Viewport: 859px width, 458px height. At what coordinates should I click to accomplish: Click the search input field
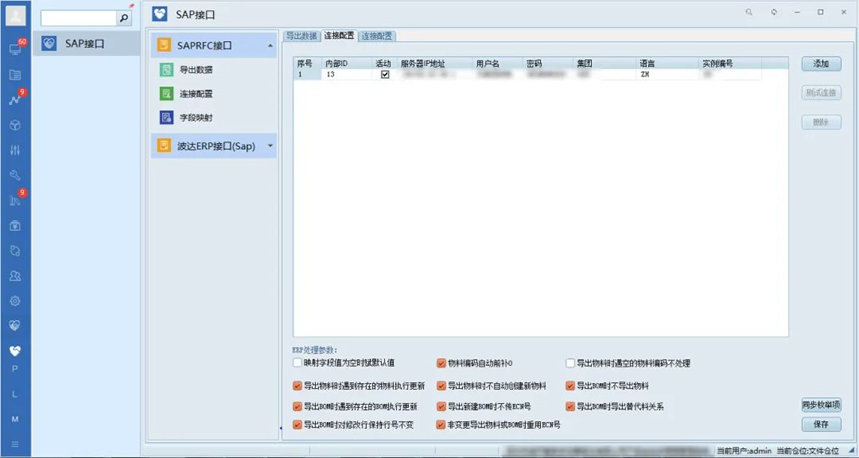[78, 18]
